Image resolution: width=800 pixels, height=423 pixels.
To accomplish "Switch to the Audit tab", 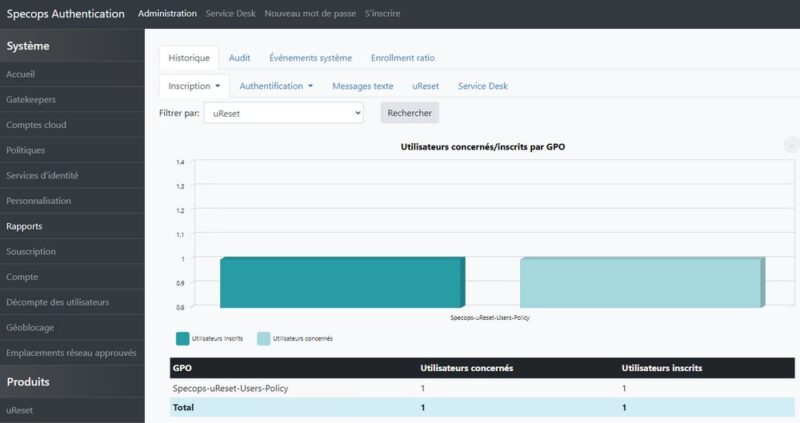I will (239, 58).
